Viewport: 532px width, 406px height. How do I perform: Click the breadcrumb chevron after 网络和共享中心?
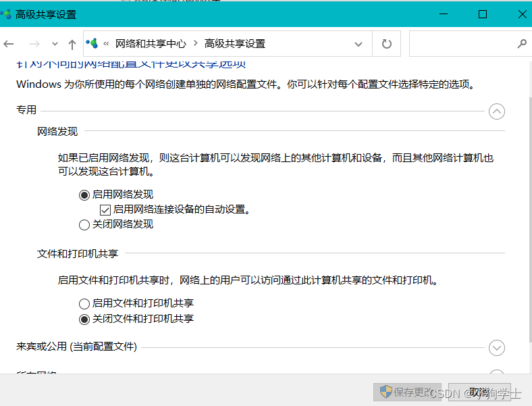195,43
